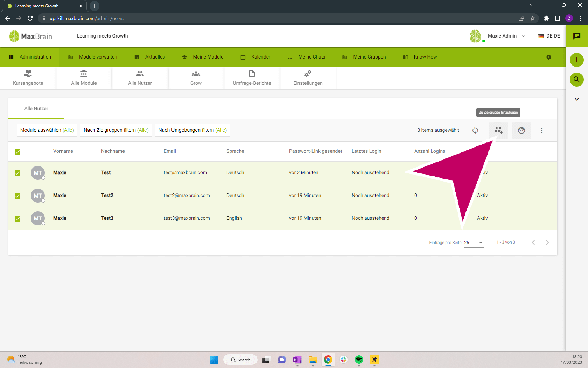Open the Nach Zielgruppen filtern dropdown
The width and height of the screenshot is (588, 368).
[116, 130]
